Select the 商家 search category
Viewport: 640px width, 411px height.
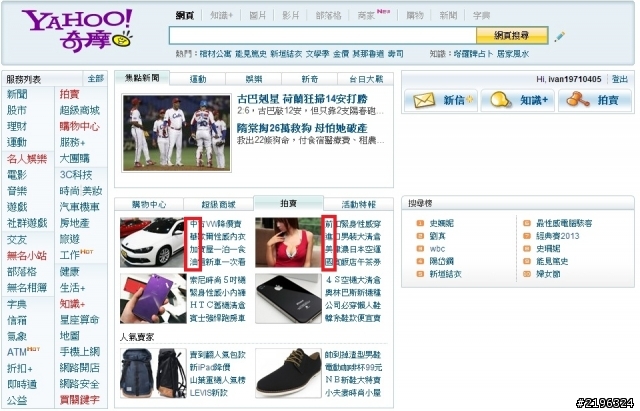point(366,16)
